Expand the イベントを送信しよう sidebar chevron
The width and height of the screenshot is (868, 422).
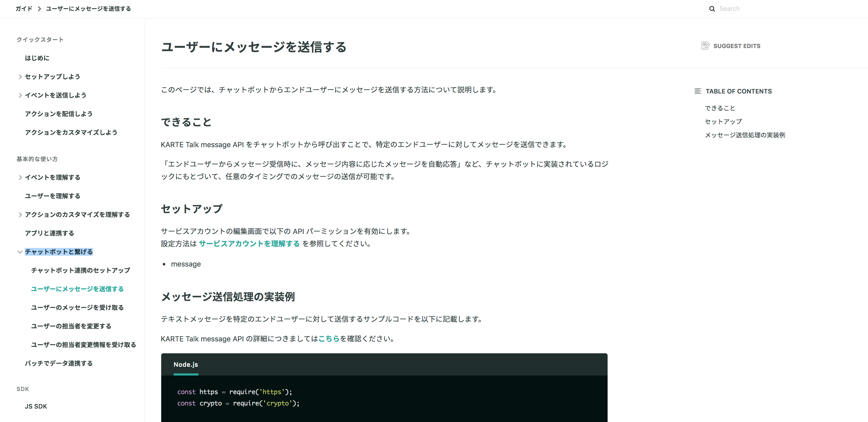[x=20, y=95]
